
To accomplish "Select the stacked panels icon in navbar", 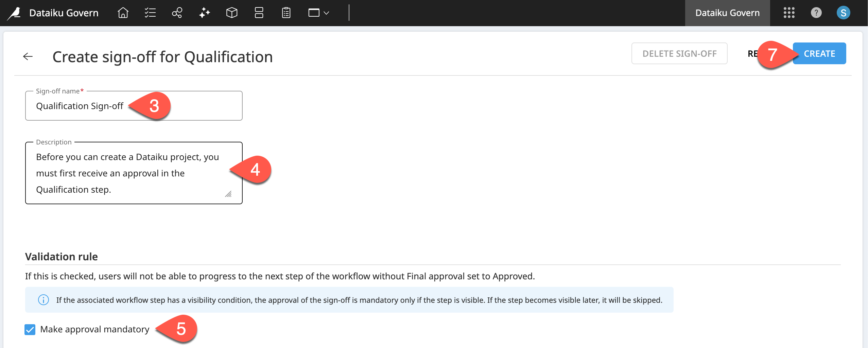I will point(259,13).
